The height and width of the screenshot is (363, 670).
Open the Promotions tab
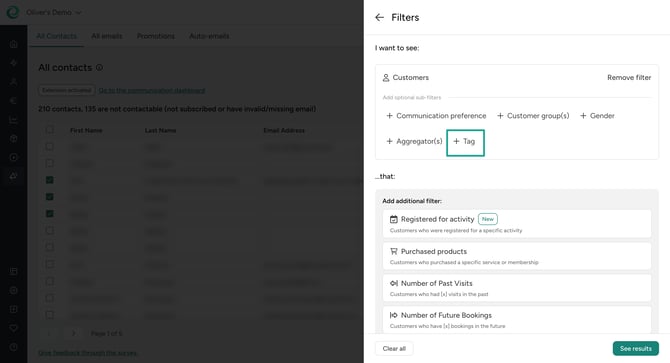point(156,36)
